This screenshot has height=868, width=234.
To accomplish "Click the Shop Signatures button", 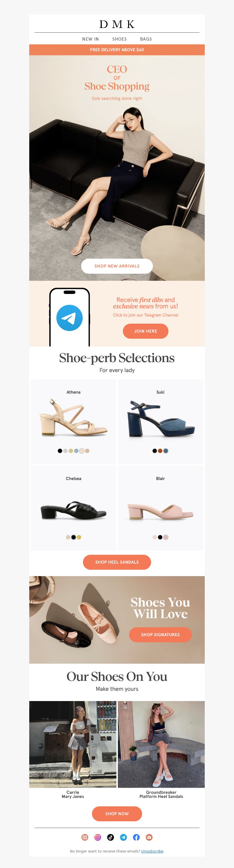I will tap(160, 635).
